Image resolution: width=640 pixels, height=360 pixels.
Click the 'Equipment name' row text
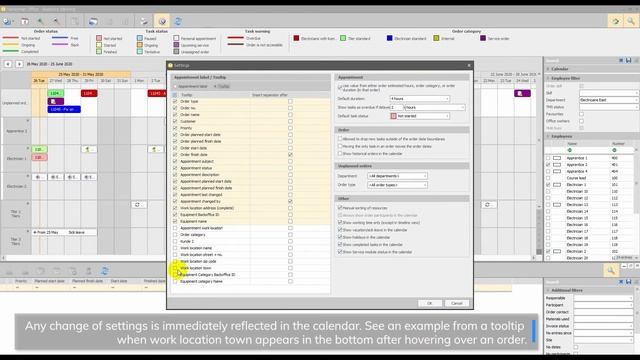pyautogui.click(x=193, y=221)
